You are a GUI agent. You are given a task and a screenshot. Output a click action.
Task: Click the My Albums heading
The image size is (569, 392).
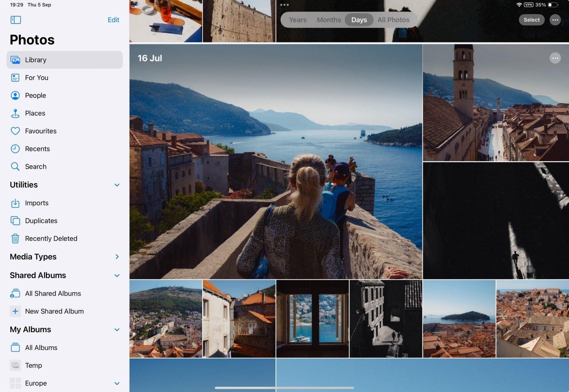click(30, 330)
